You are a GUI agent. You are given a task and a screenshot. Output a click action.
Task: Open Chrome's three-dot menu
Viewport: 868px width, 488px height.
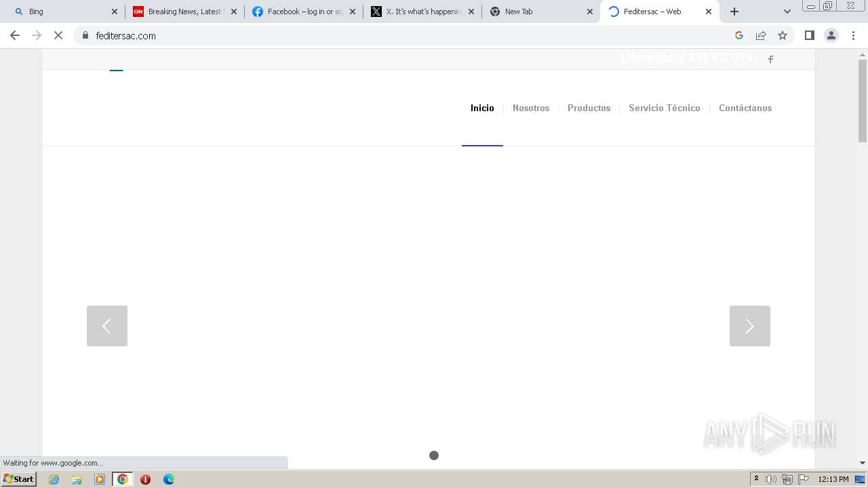(x=853, y=35)
